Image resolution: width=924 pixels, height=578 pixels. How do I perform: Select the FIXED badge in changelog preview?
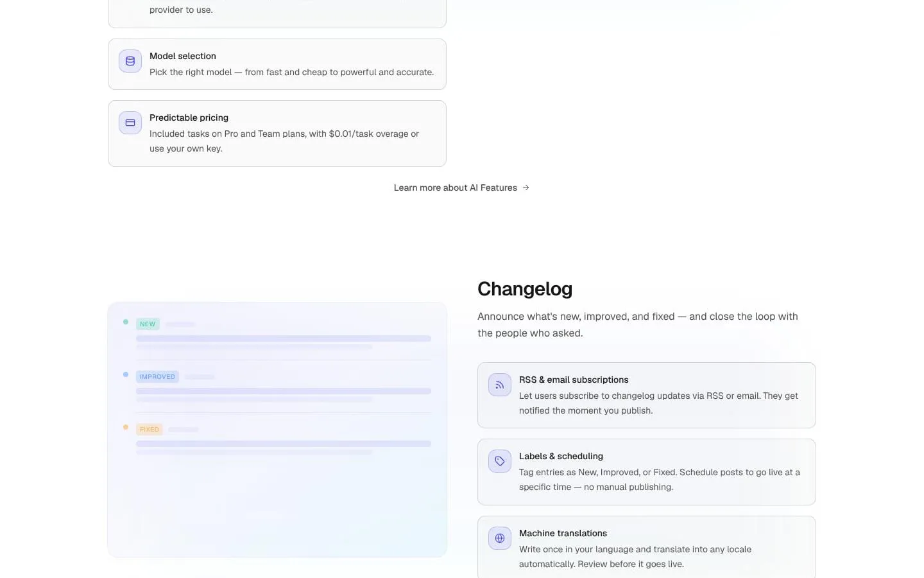tap(150, 429)
